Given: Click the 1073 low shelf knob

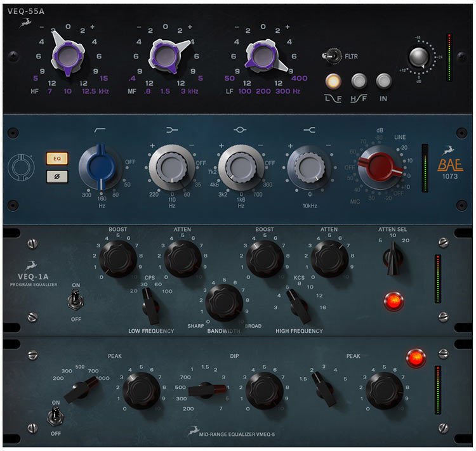Looking at the screenshot, I should point(172,167).
